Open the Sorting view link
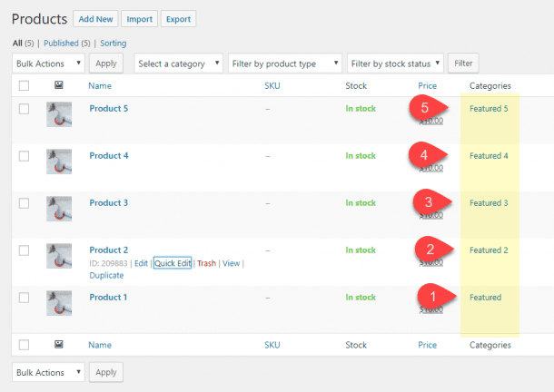 pyautogui.click(x=113, y=43)
